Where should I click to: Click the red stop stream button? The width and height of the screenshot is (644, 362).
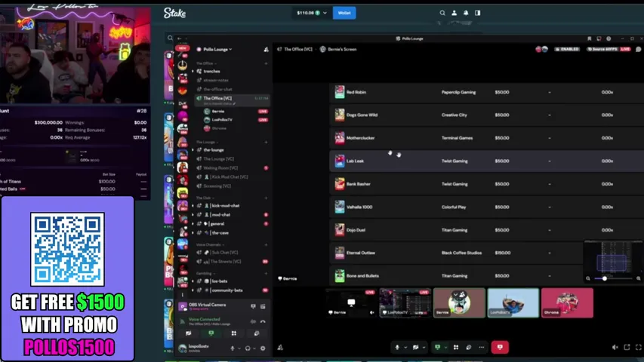500,347
